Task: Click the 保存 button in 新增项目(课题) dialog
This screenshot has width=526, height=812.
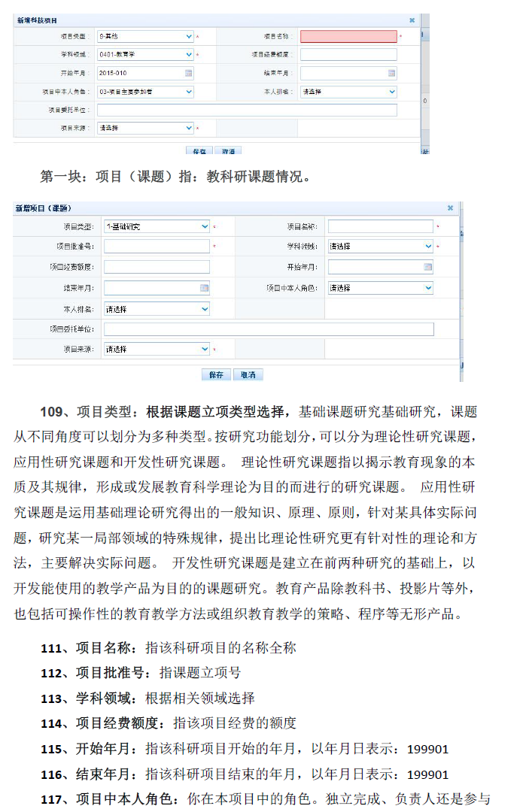Action: click(x=217, y=375)
